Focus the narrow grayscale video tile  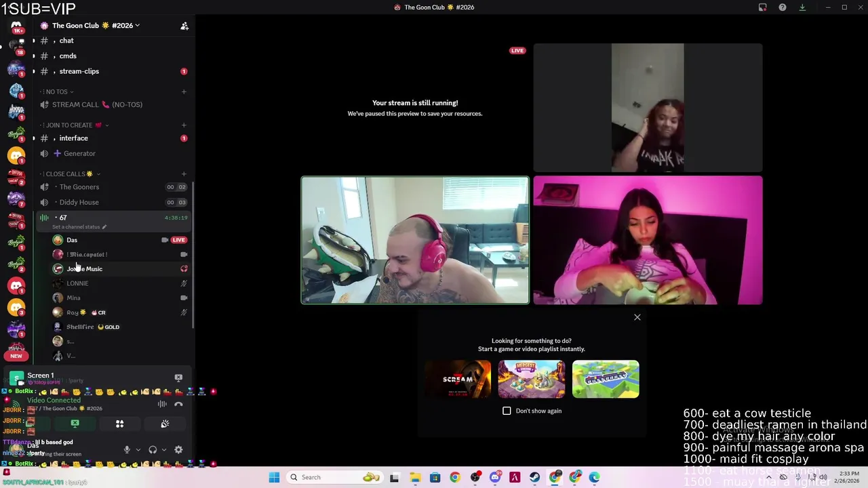tap(648, 108)
